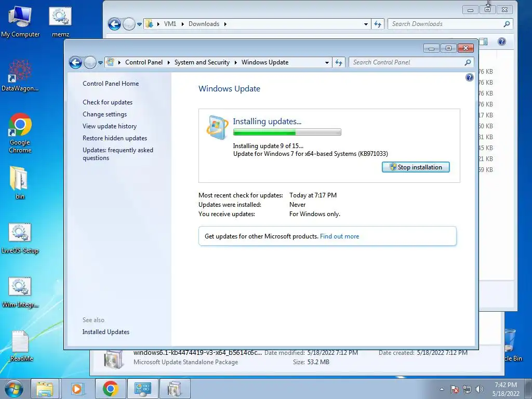Viewport: 532px width, 399px height.
Task: Click Show desktop at taskbar end
Action: [528, 389]
